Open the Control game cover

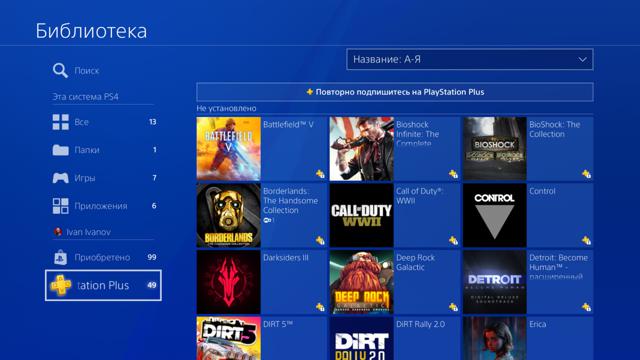coord(494,216)
